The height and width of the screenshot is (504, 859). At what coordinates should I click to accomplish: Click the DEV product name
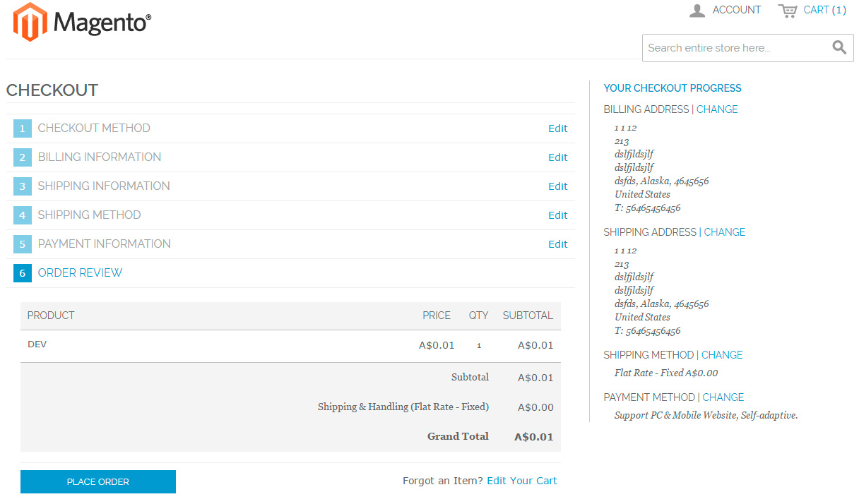(37, 344)
